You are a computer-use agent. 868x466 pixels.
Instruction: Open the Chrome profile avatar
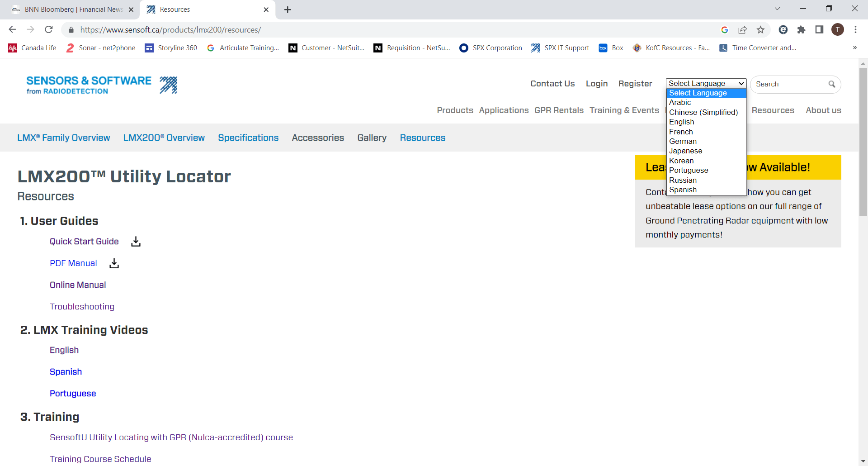point(838,30)
